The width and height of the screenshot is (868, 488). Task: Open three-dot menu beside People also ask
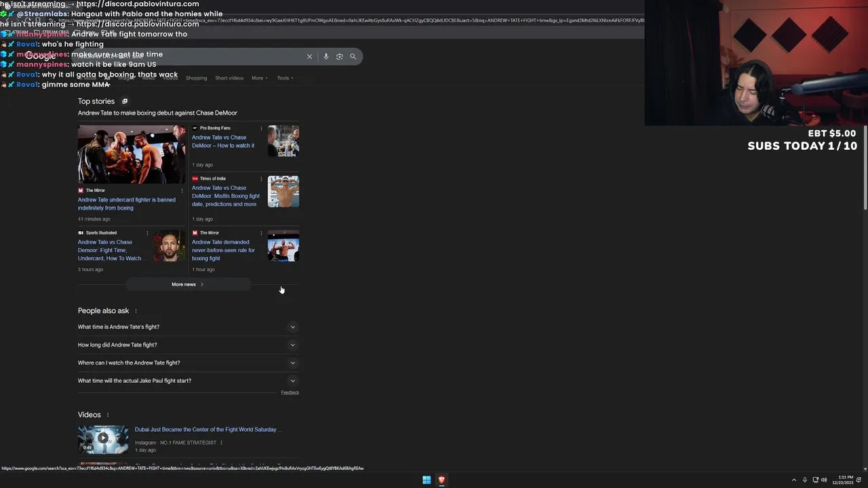(x=136, y=311)
